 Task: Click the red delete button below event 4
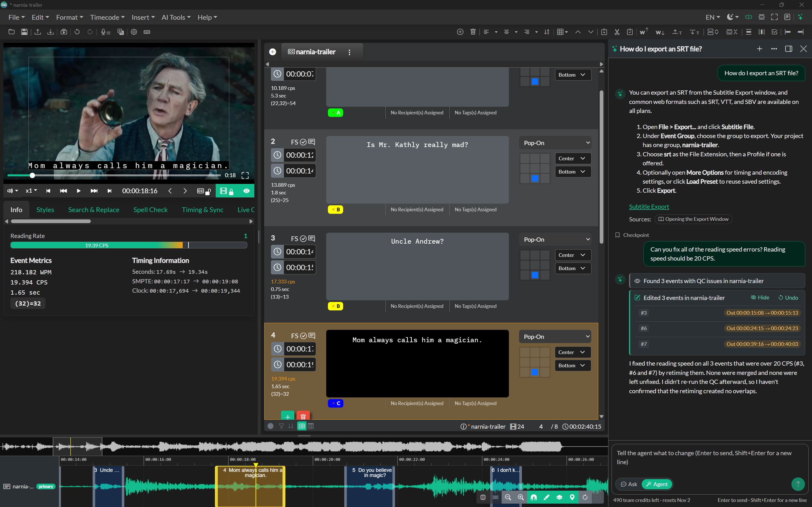pyautogui.click(x=303, y=416)
